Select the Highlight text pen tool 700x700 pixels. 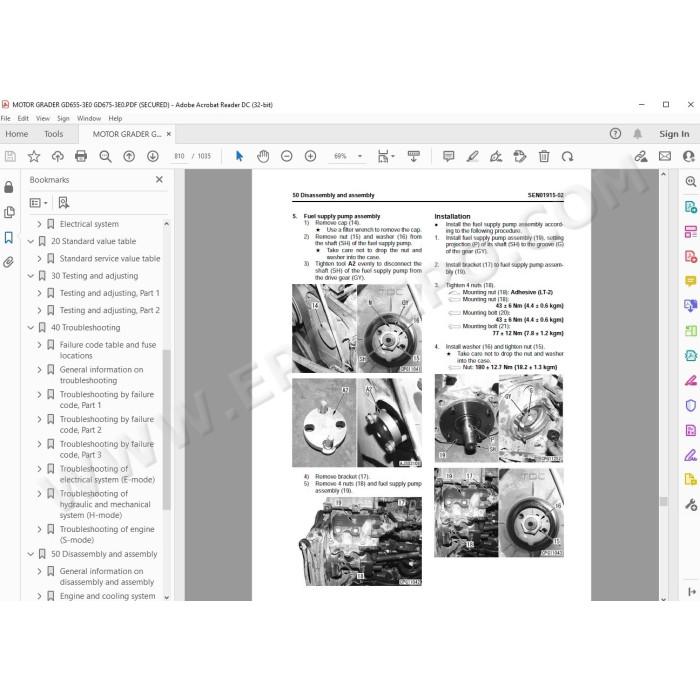472,156
